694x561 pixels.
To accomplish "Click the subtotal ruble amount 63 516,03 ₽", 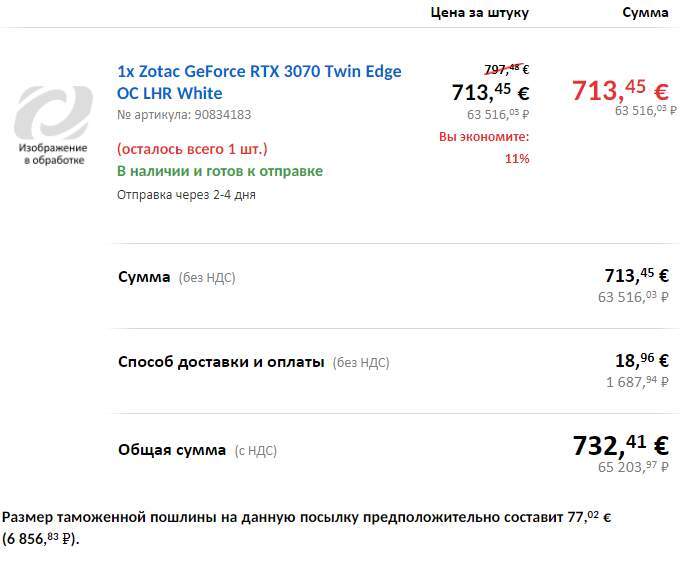I will pos(633,297).
